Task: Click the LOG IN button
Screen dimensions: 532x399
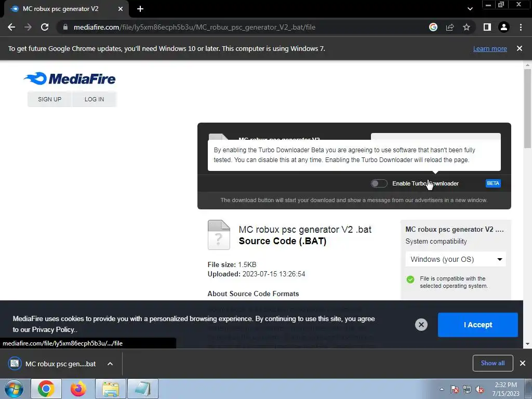Action: pyautogui.click(x=95, y=99)
